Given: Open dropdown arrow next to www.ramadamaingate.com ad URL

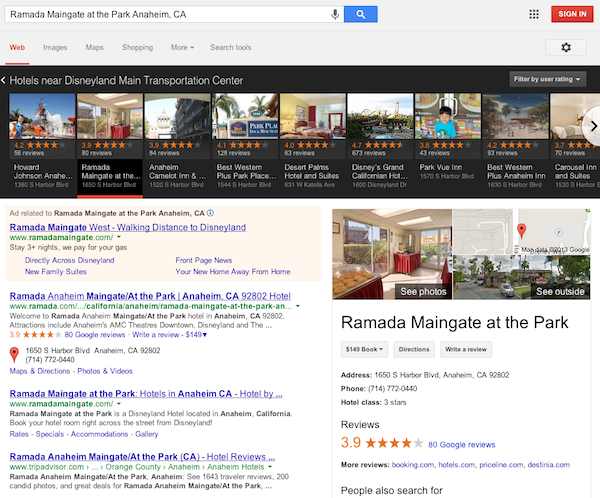Looking at the screenshot, I should (x=119, y=237).
